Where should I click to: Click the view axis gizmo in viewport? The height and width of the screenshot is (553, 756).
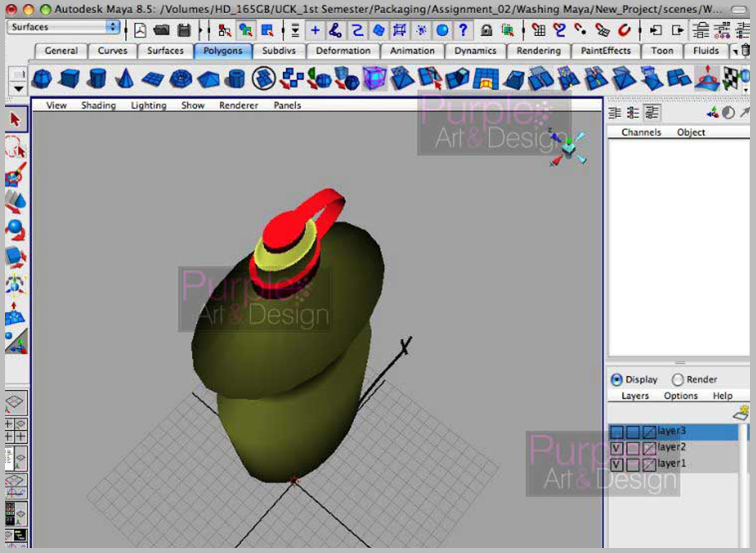[x=568, y=148]
